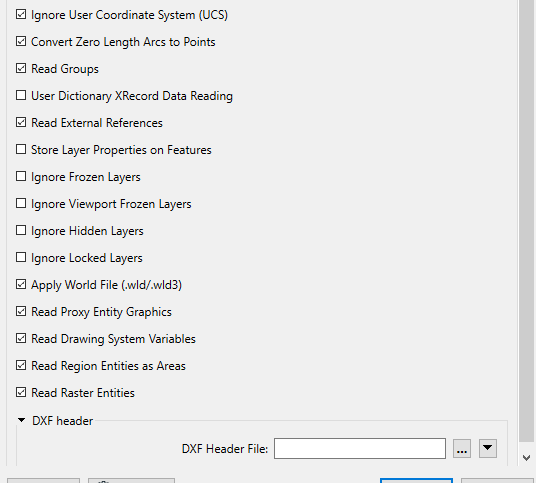536x483 pixels.
Task: Check the Ignore Frozen Layers box
Action: pos(21,176)
